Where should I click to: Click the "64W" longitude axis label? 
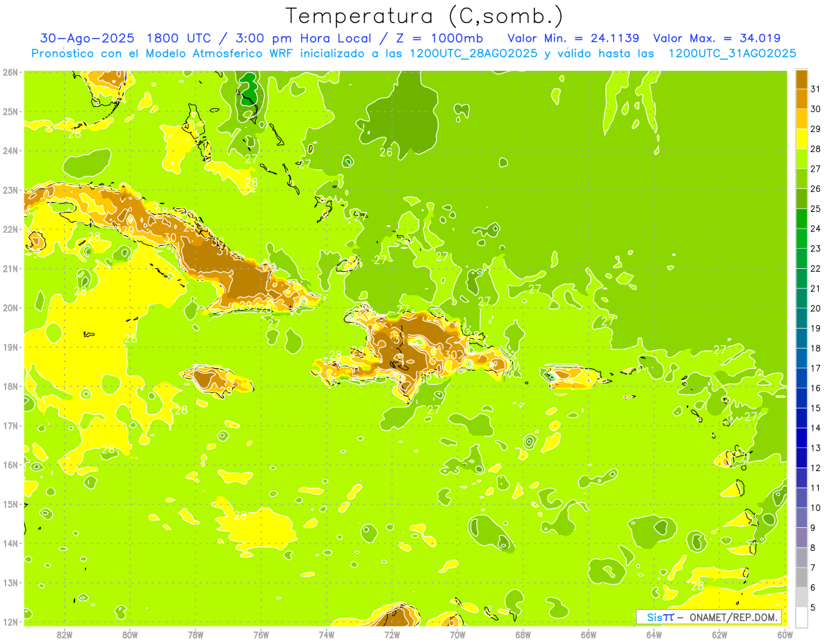(654, 634)
